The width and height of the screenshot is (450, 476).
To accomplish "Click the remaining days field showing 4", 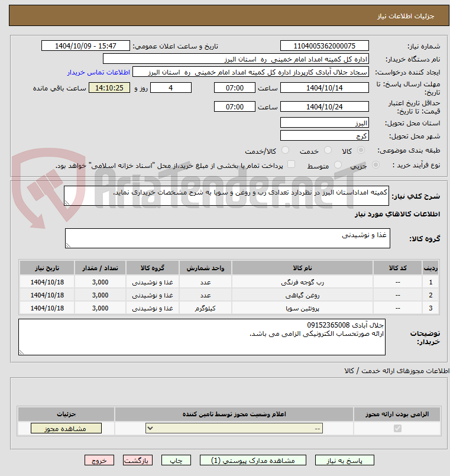I will tap(171, 88).
